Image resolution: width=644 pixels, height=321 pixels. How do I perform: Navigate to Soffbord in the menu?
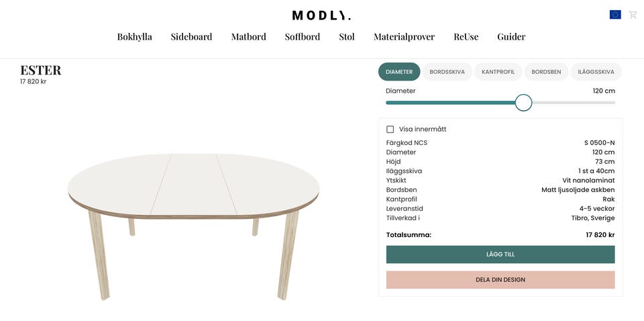click(x=302, y=37)
